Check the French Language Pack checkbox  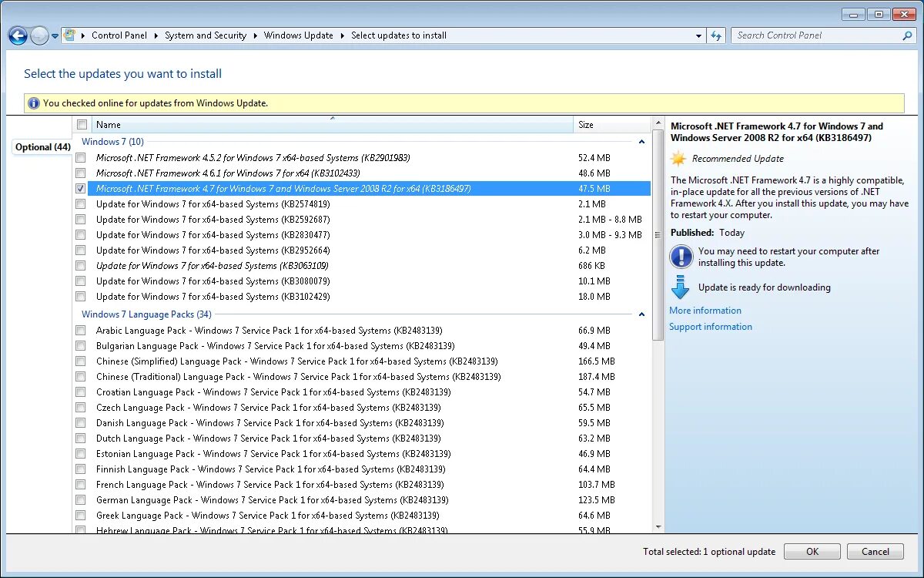[x=81, y=485]
